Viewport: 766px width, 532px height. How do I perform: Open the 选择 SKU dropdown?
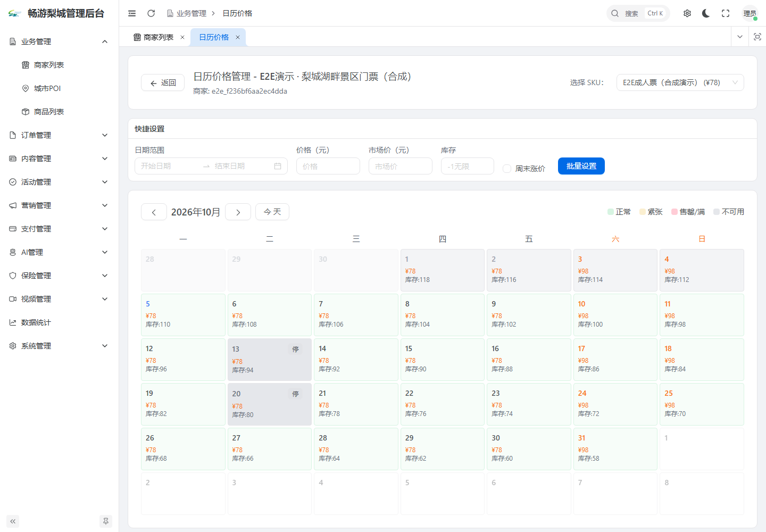pyautogui.click(x=680, y=82)
